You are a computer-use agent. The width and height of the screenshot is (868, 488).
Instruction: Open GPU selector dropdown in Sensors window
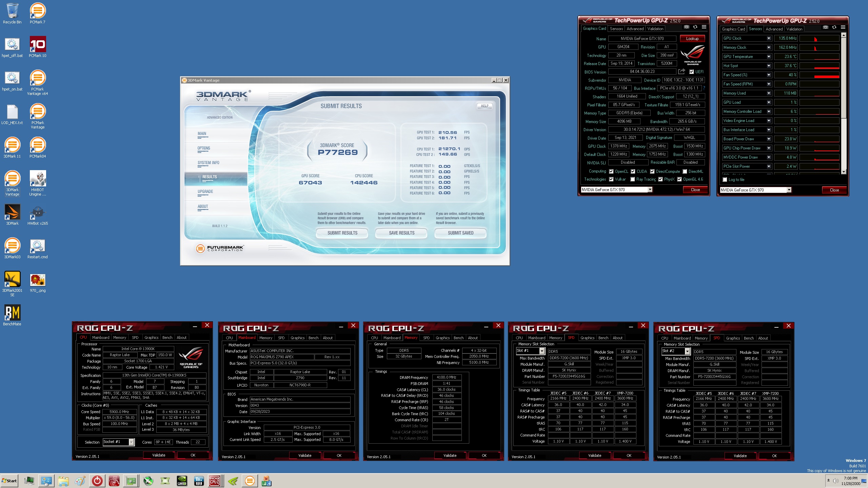pyautogui.click(x=789, y=190)
